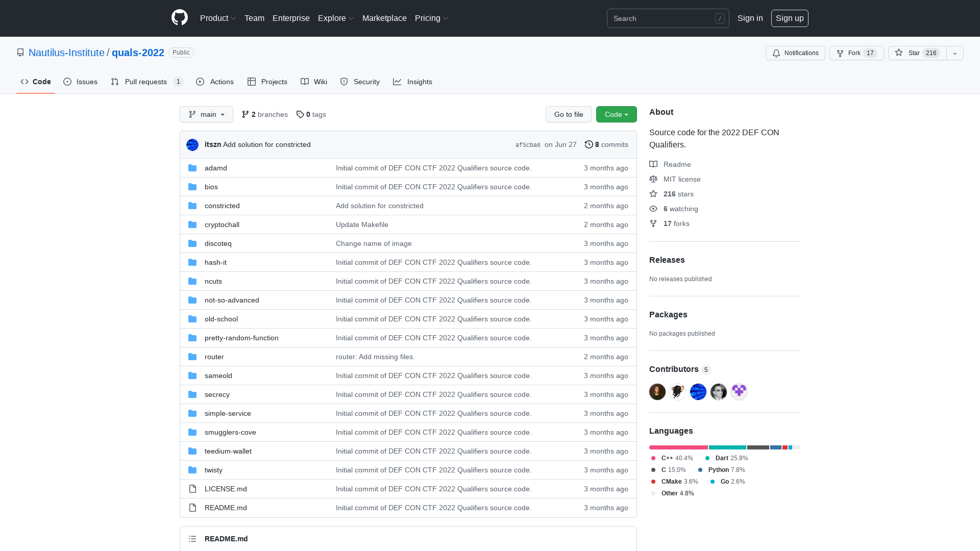Click the book icon beside Readme
This screenshot has width=980, height=551.
[653, 164]
